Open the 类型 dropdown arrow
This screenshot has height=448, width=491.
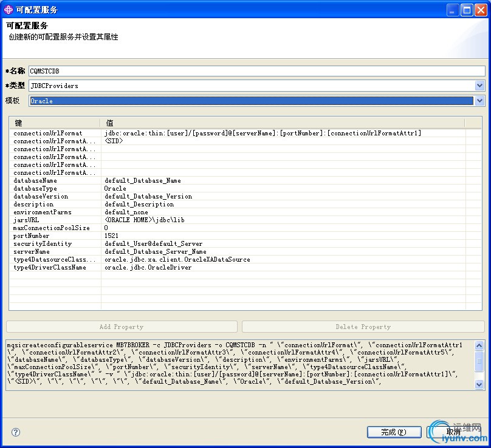tap(479, 86)
